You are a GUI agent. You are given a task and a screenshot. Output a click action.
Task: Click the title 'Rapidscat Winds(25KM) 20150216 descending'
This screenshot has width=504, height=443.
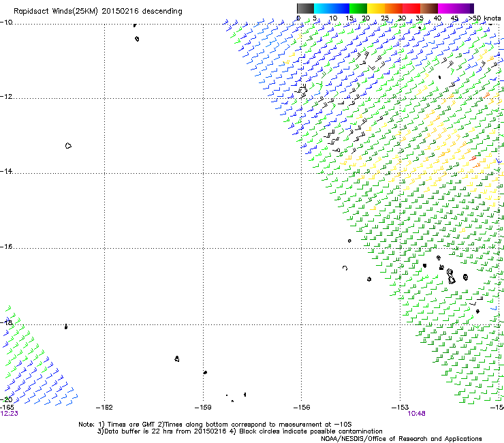tap(97, 12)
